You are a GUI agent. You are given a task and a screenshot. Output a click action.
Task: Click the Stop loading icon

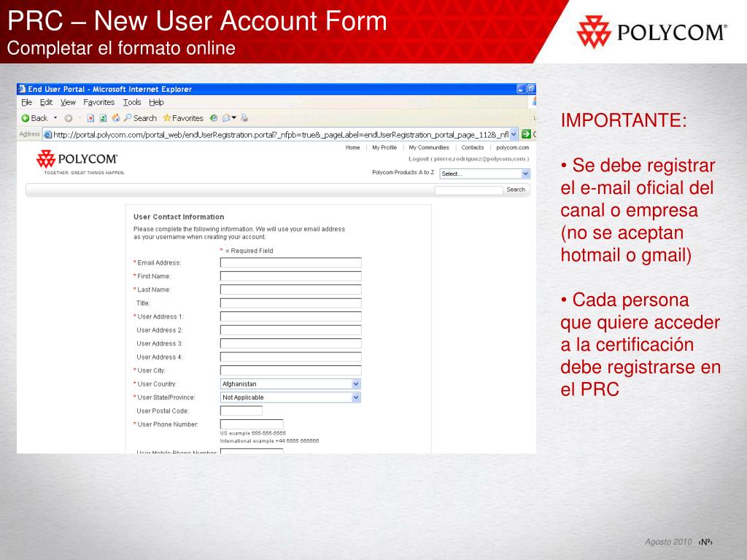click(x=90, y=118)
